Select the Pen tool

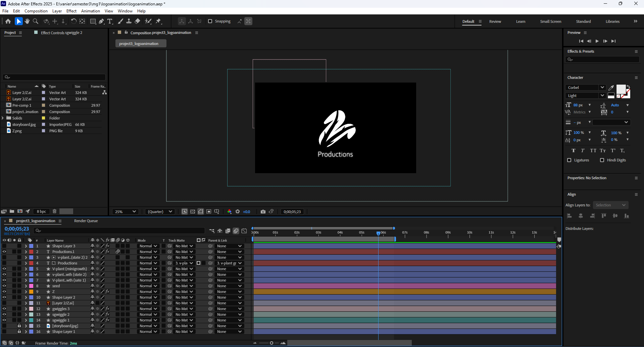pos(101,21)
